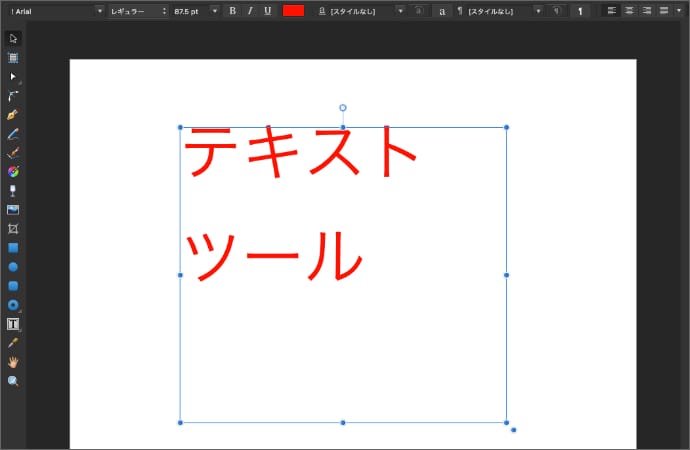Viewport: 690px width, 450px height.
Task: Choose the Pen tool
Action: point(13,114)
